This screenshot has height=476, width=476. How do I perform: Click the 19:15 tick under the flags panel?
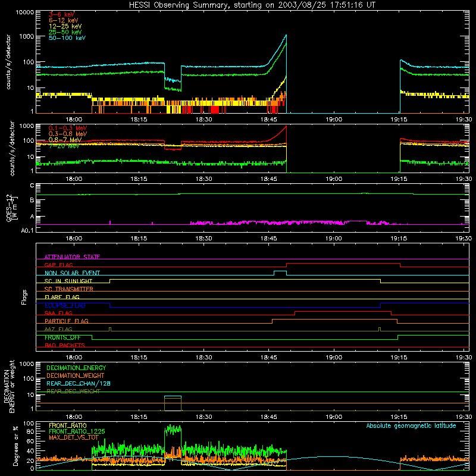[399, 358]
